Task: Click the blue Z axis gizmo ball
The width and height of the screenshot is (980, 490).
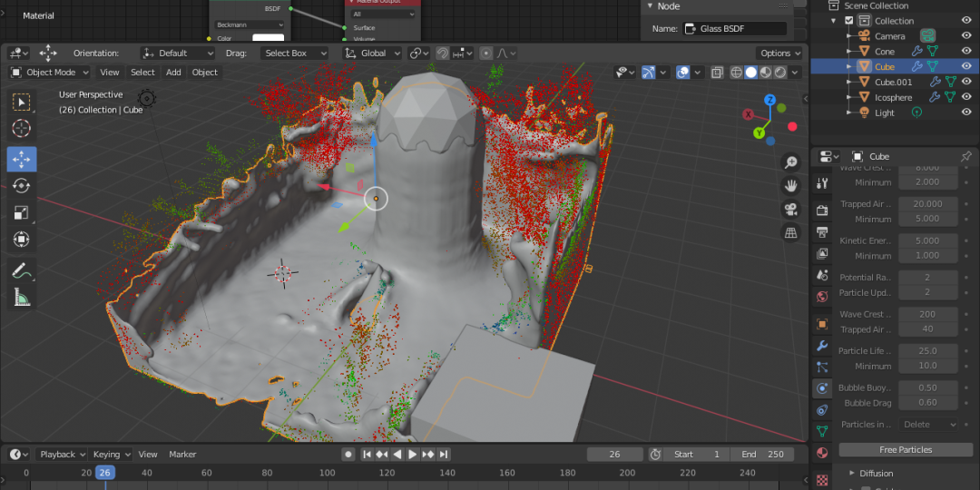Action: pyautogui.click(x=770, y=100)
